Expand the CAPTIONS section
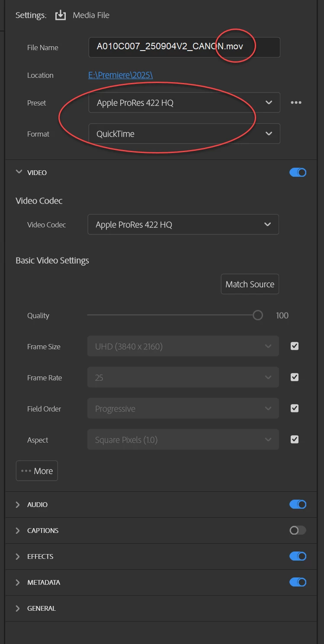This screenshot has width=324, height=644. coord(18,530)
